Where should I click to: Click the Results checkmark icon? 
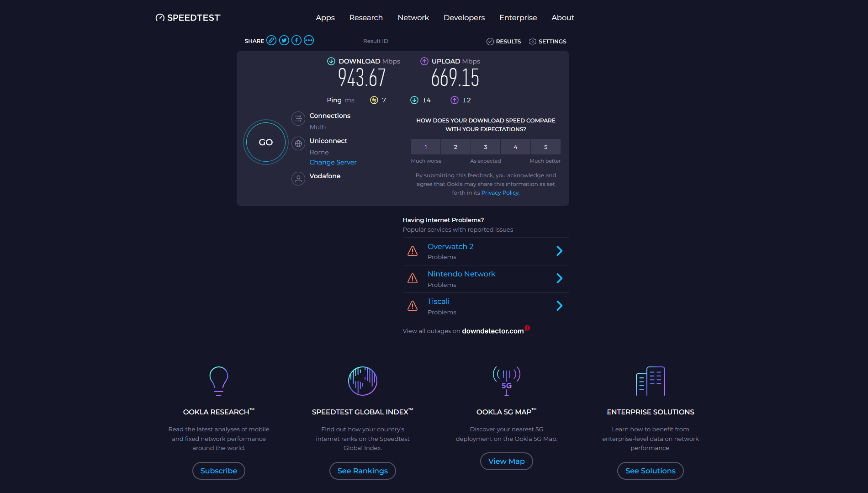click(x=490, y=41)
